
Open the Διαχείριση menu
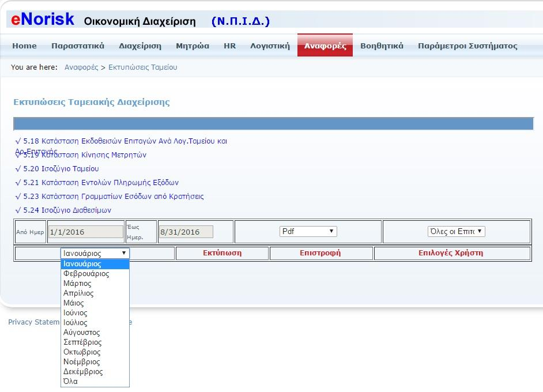pos(140,46)
